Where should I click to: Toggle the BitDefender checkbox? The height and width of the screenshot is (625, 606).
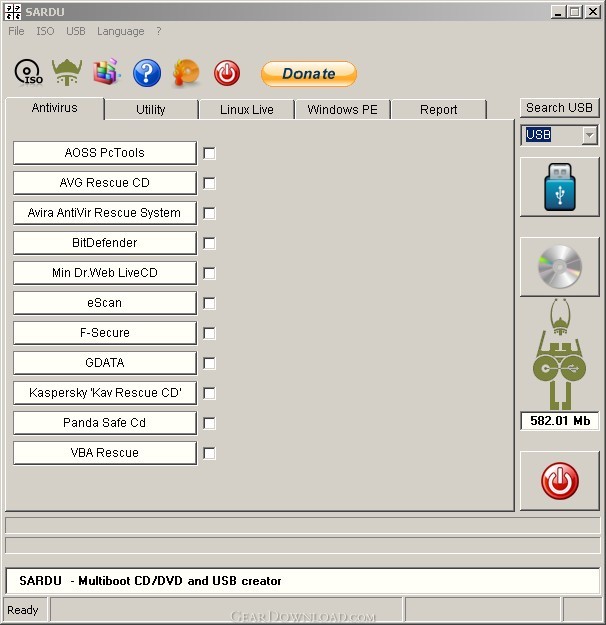tap(209, 243)
